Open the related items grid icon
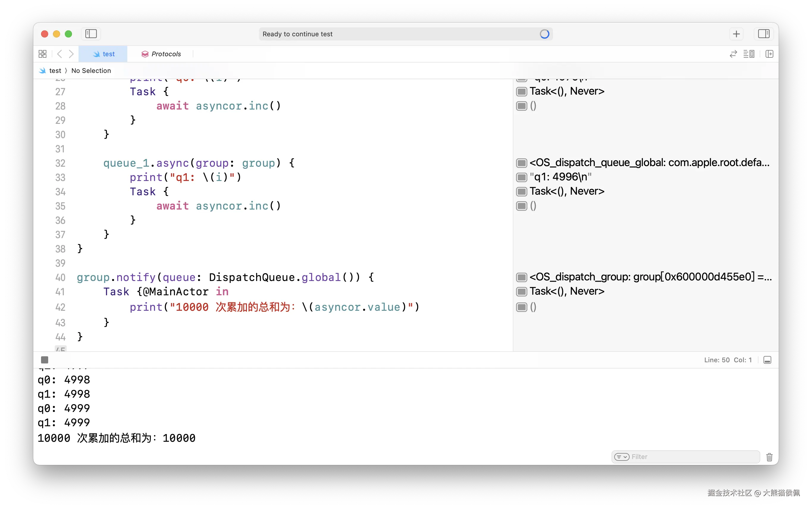Screen dimensions: 812x509 pos(43,54)
